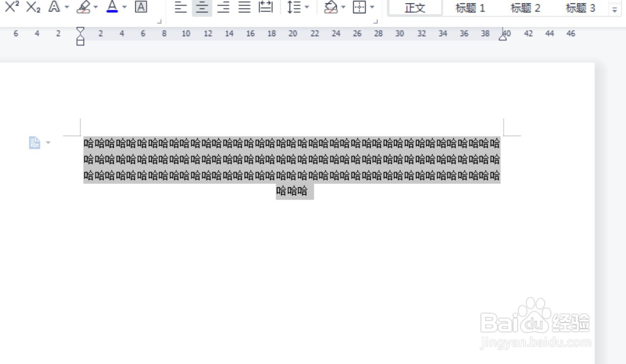
Task: Apply the text highlight color pen
Action: point(84,7)
